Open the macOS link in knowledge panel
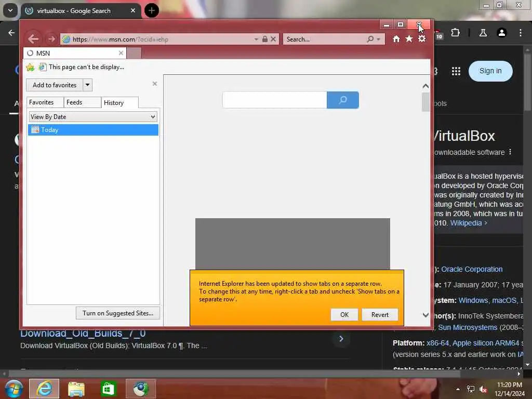Viewport: 532px width, 399px height. [x=504, y=300]
